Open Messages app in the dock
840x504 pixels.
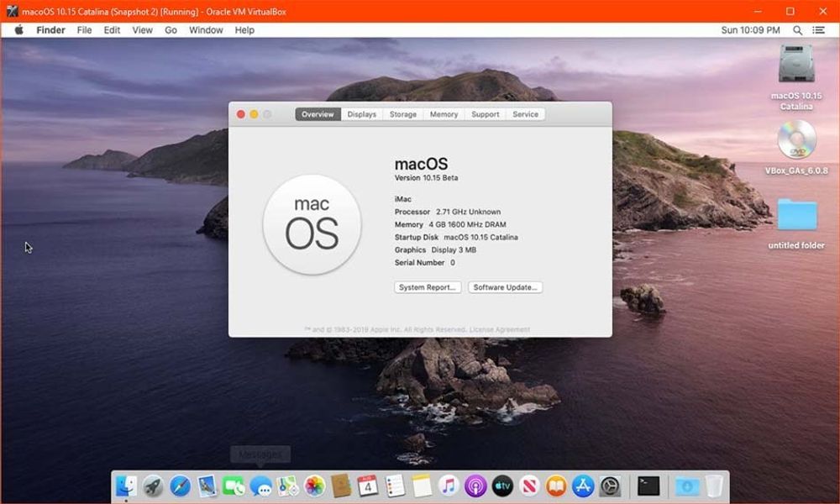[261, 486]
